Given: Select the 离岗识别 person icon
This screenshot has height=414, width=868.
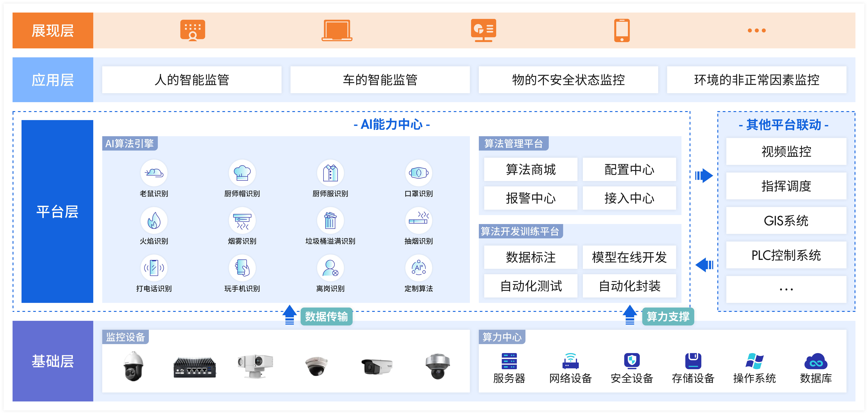Looking at the screenshot, I should coord(331,268).
